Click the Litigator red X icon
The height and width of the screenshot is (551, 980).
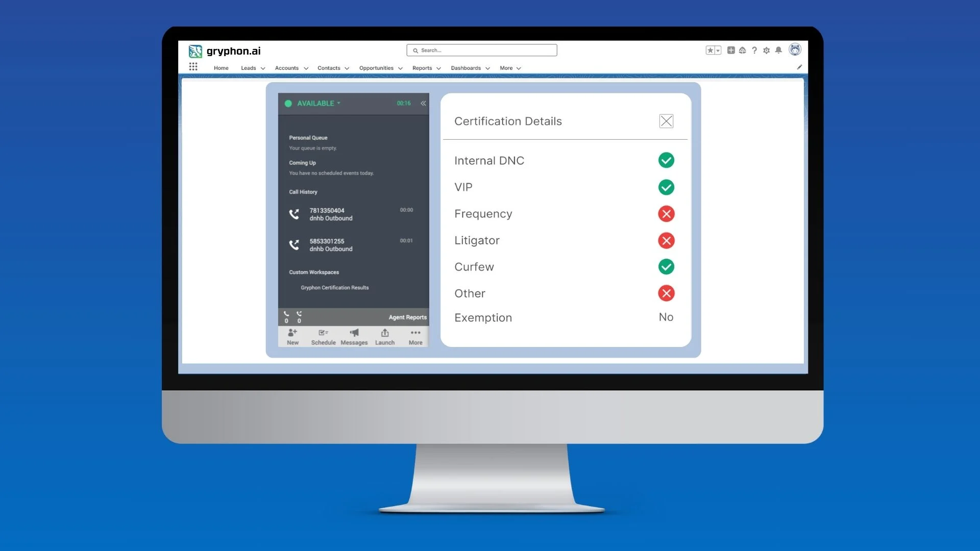(666, 240)
